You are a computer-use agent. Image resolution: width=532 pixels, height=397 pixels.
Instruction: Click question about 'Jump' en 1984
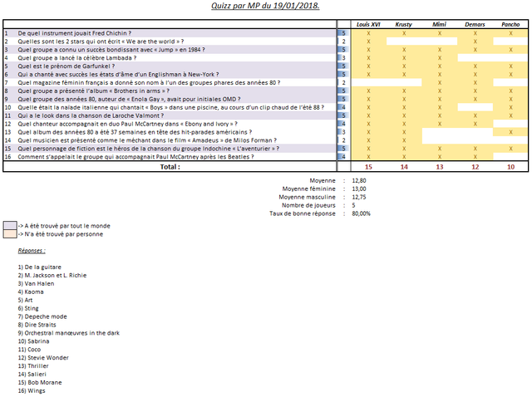coord(111,50)
